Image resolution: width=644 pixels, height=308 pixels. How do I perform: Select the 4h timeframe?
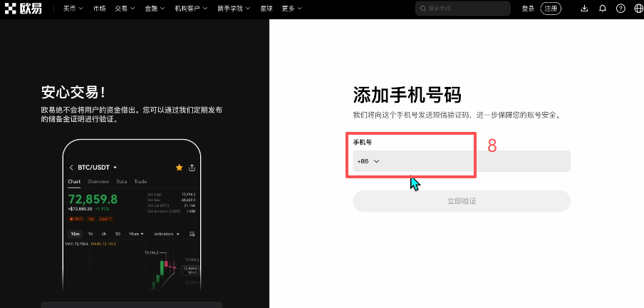(x=104, y=234)
